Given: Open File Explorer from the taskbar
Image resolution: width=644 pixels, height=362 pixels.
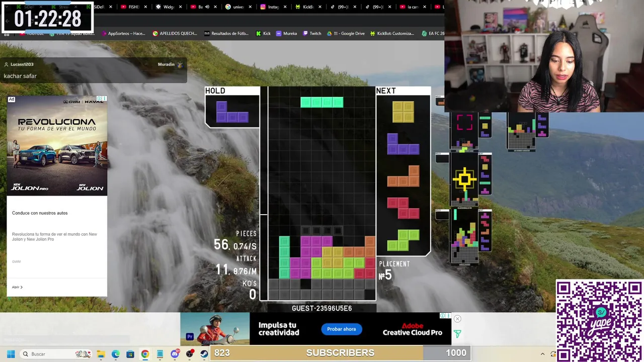Looking at the screenshot, I should (101, 354).
